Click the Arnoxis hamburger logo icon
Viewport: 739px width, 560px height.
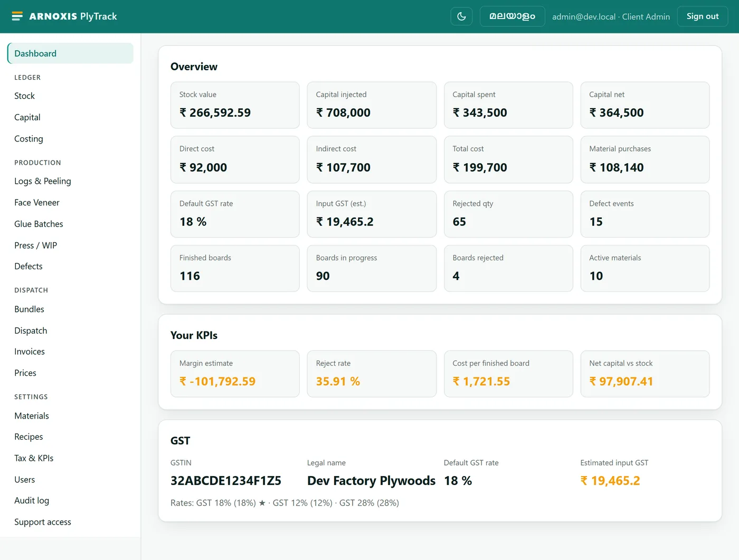17,16
